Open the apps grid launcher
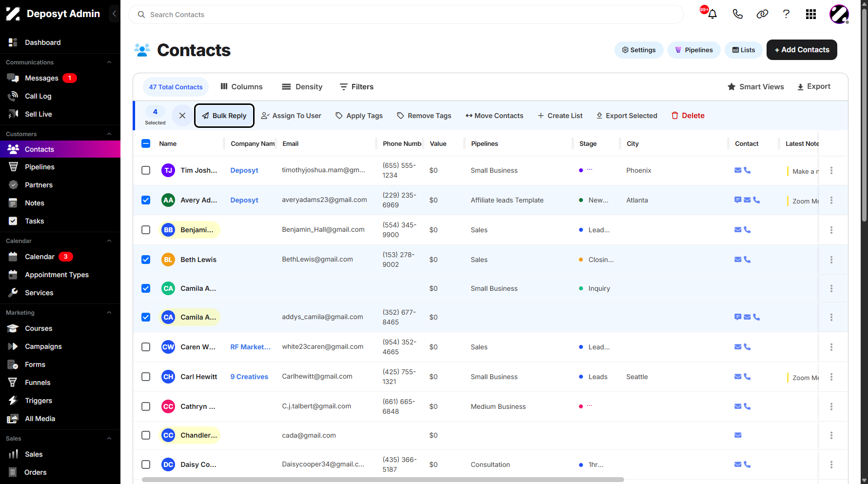Viewport: 868px width, 484px height. [x=810, y=14]
